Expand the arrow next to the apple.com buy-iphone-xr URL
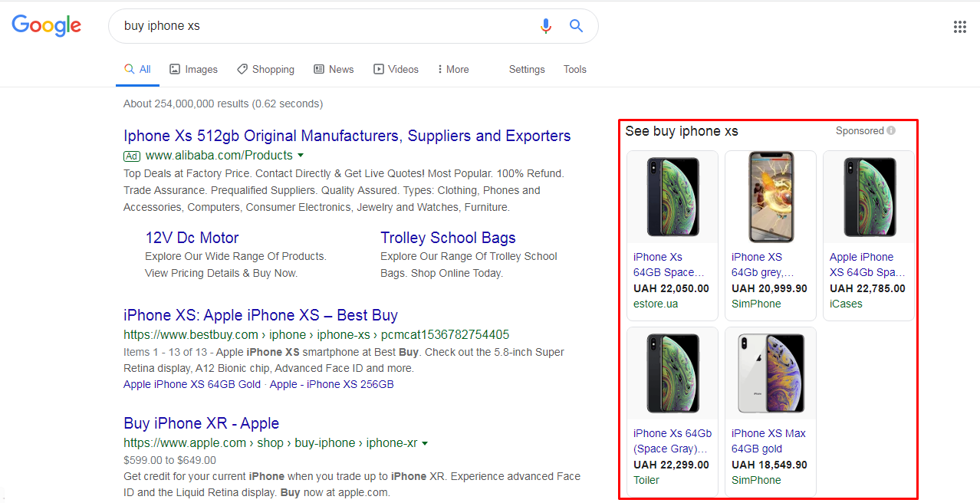This screenshot has width=980, height=503. (x=425, y=443)
